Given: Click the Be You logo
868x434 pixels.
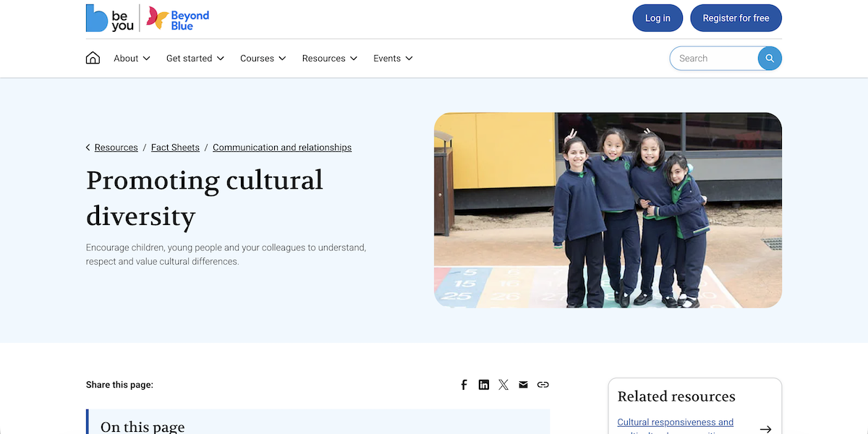Looking at the screenshot, I should (110, 18).
